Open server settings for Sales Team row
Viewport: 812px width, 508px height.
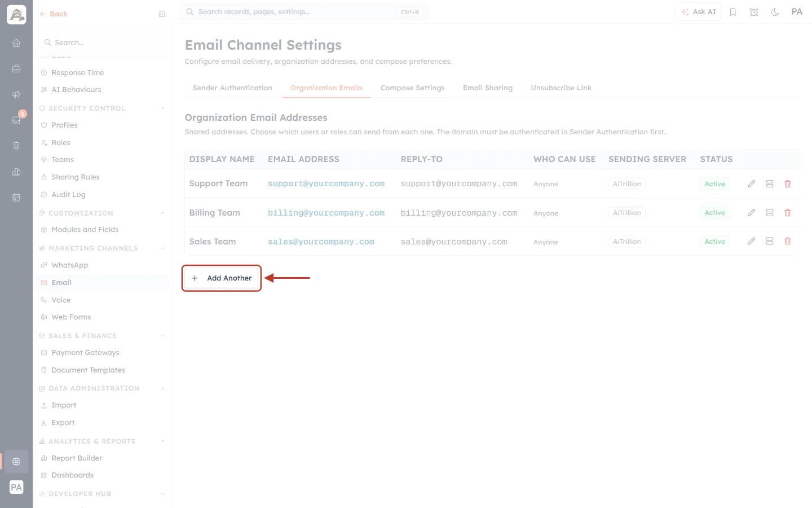pos(769,242)
